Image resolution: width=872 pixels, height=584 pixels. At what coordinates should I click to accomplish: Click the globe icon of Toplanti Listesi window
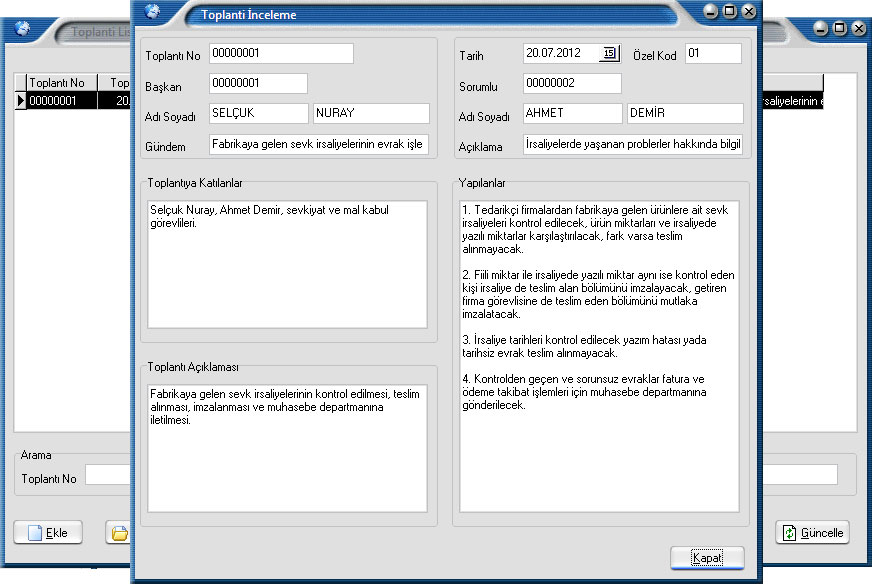tap(22, 28)
